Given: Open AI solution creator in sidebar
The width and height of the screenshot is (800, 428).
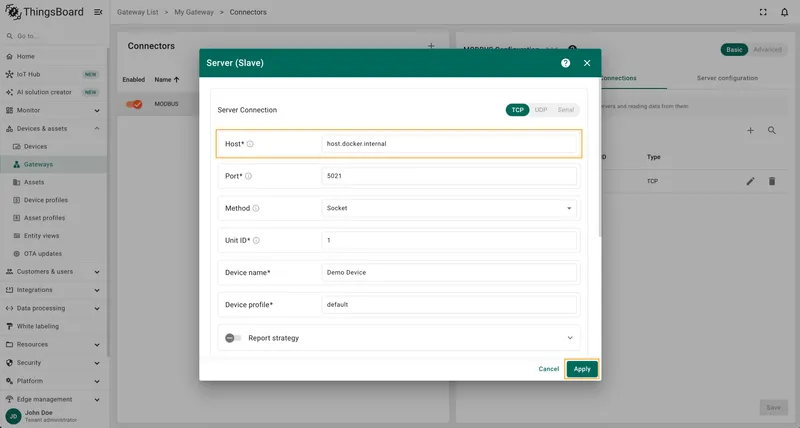Looking at the screenshot, I should pos(54,92).
